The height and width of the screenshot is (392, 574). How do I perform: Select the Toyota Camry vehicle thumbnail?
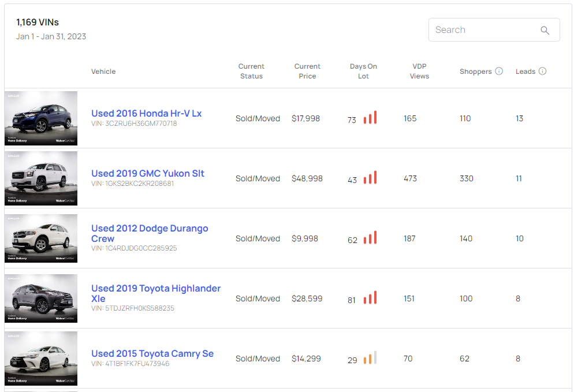41,359
